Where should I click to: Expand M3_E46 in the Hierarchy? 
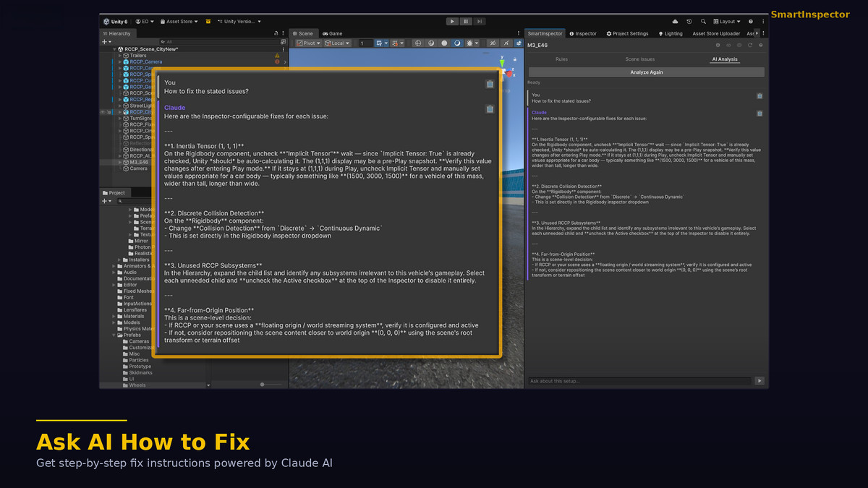click(x=120, y=162)
